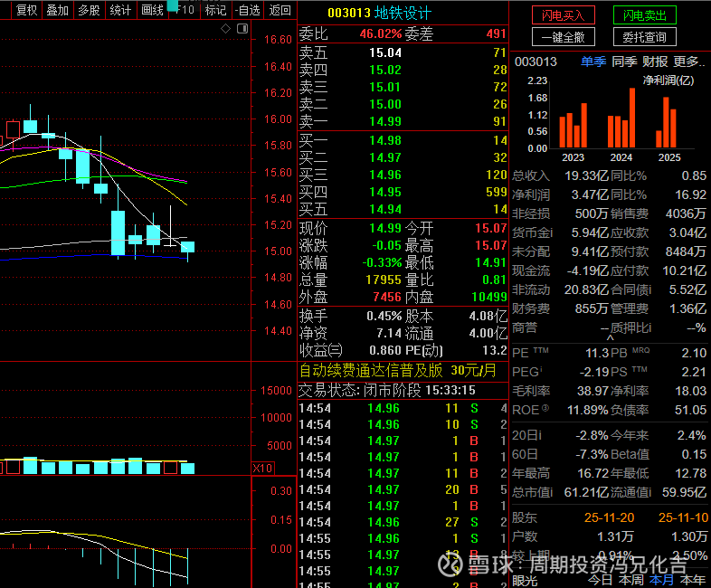Click the 净利润 value 3.47亿
Screen dimensions: 711x588
pos(590,194)
